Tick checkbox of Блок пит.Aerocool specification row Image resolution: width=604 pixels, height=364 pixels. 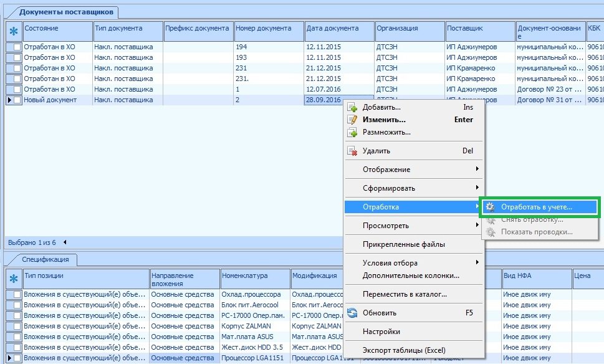click(x=17, y=305)
